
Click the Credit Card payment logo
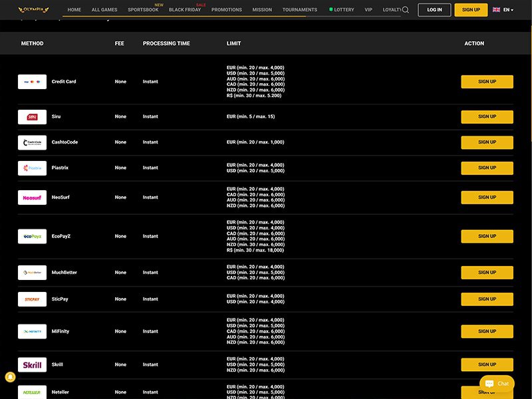point(32,82)
